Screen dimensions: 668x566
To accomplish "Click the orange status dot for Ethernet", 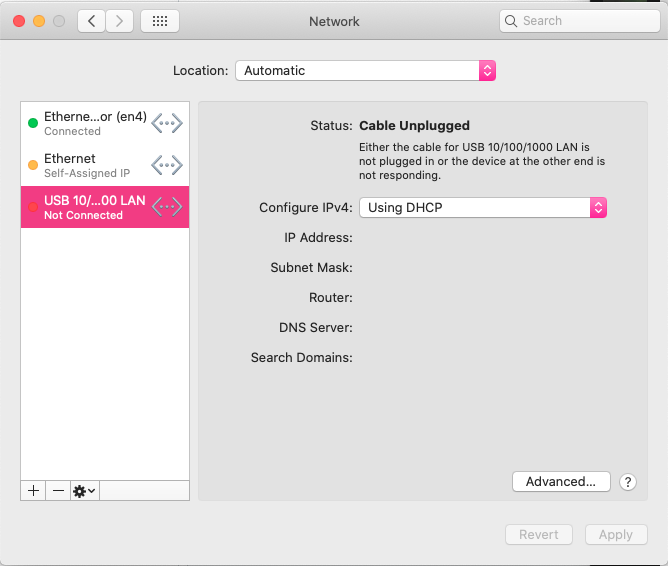I will coord(33,165).
